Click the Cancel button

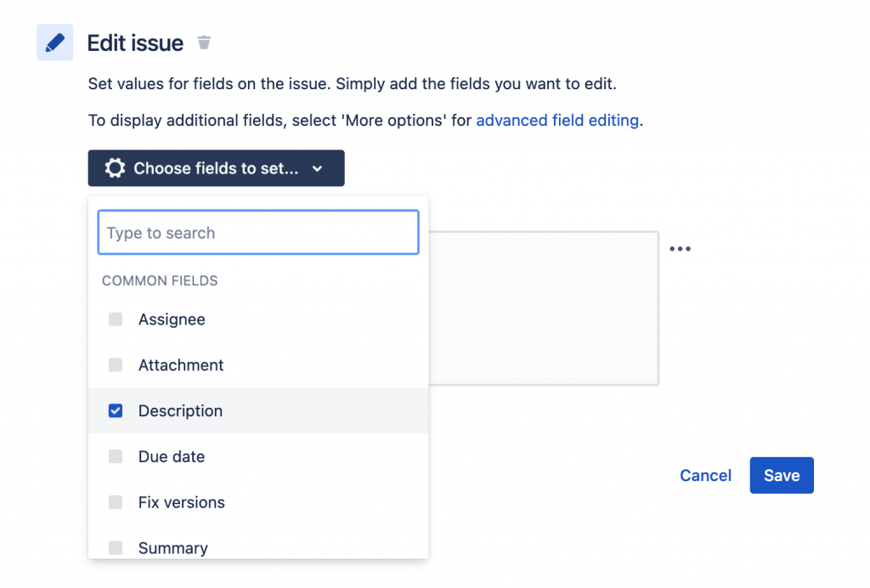[x=705, y=476]
